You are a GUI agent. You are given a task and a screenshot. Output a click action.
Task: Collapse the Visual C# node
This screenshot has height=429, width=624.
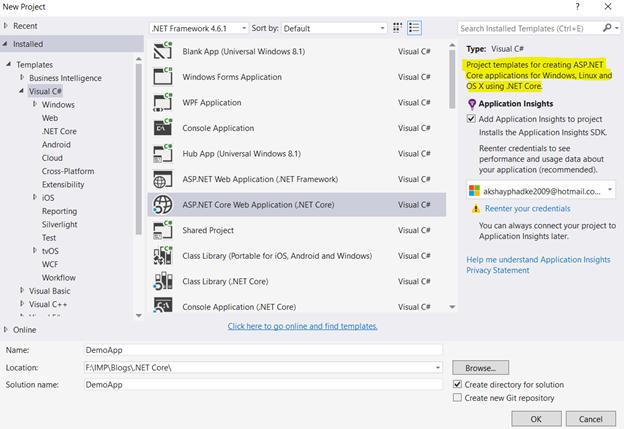(21, 91)
